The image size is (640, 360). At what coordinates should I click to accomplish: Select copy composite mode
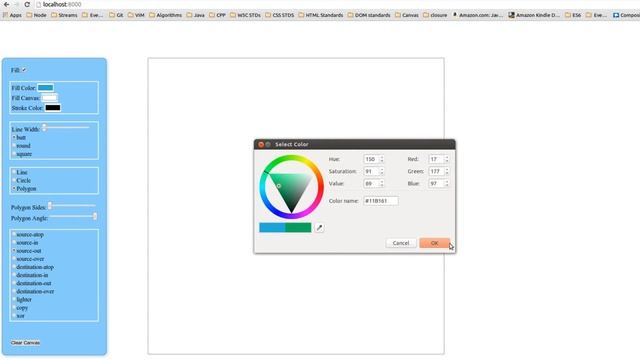[14, 307]
